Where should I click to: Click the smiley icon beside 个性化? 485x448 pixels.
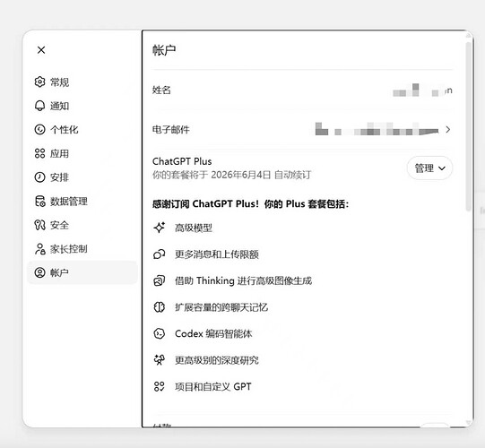[x=39, y=130]
